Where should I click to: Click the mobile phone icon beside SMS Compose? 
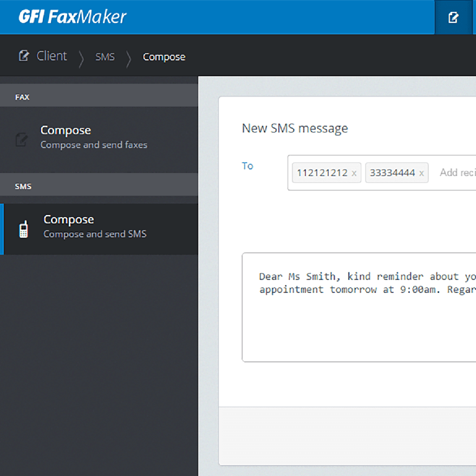point(23,229)
